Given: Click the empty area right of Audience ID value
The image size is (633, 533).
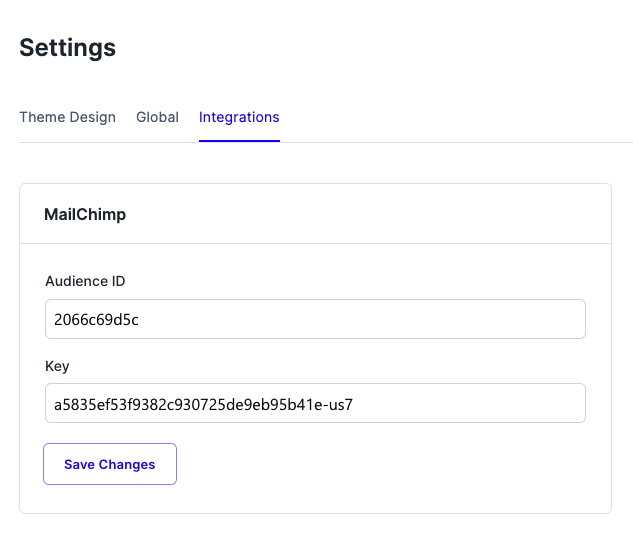Looking at the screenshot, I should [x=400, y=319].
